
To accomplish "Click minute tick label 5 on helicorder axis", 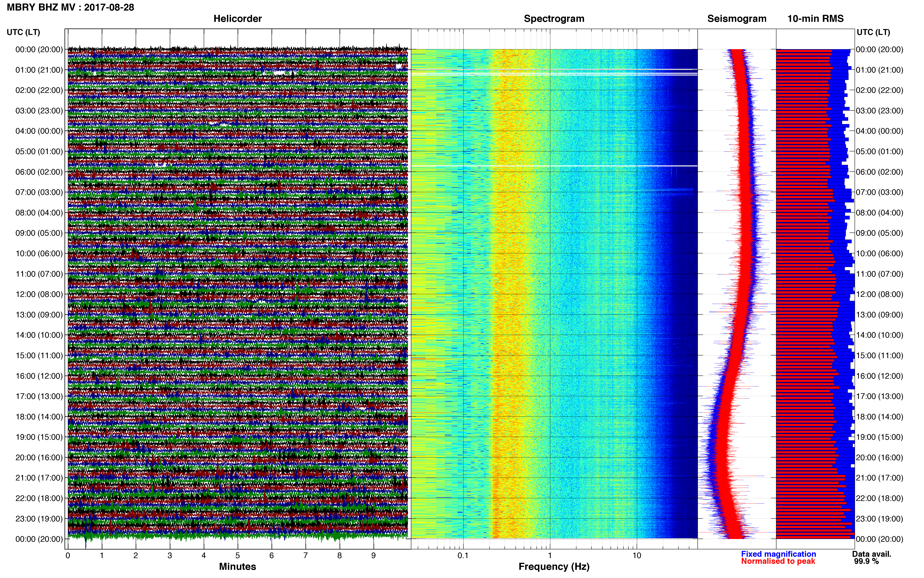I will 238,556.
